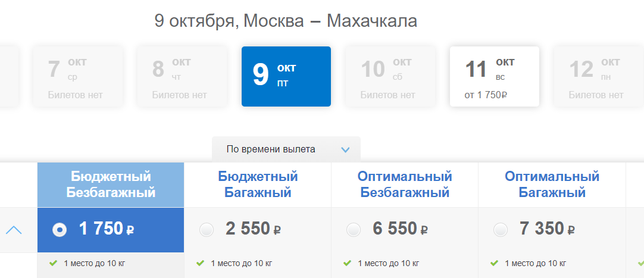Choose the 9 окт selected date card

(x=286, y=76)
